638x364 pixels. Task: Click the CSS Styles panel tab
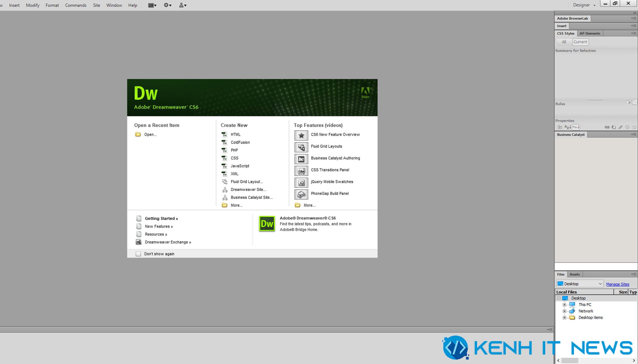click(x=565, y=33)
